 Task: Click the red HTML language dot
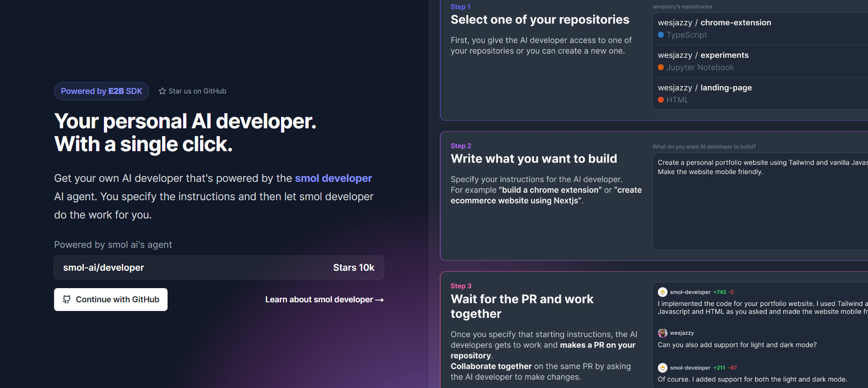[x=661, y=100]
